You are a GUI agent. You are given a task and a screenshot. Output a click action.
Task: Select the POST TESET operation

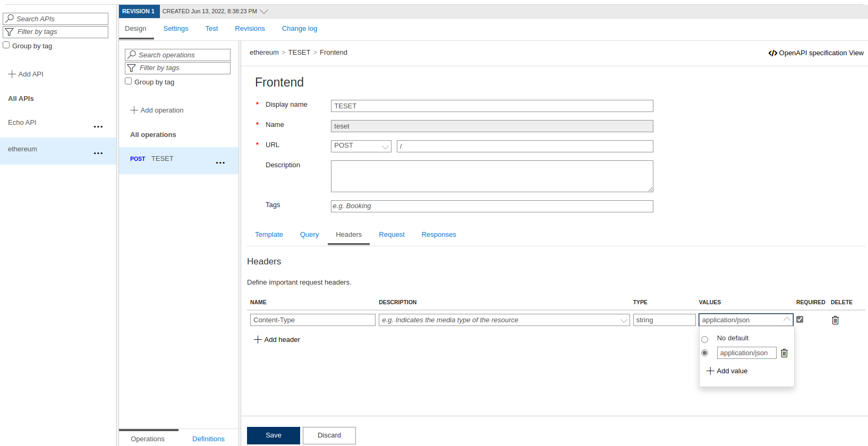coord(178,161)
